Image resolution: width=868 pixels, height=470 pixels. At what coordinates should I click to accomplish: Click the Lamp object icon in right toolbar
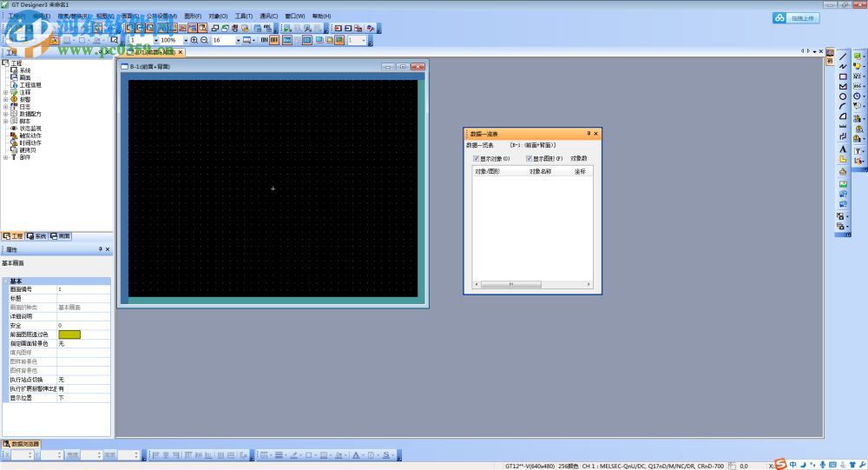pos(857,66)
